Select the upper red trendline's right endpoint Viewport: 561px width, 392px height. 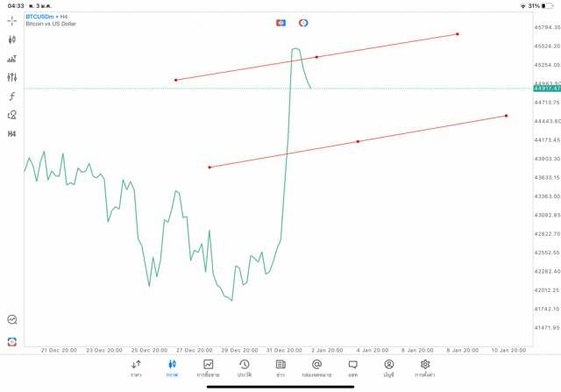pyautogui.click(x=458, y=34)
